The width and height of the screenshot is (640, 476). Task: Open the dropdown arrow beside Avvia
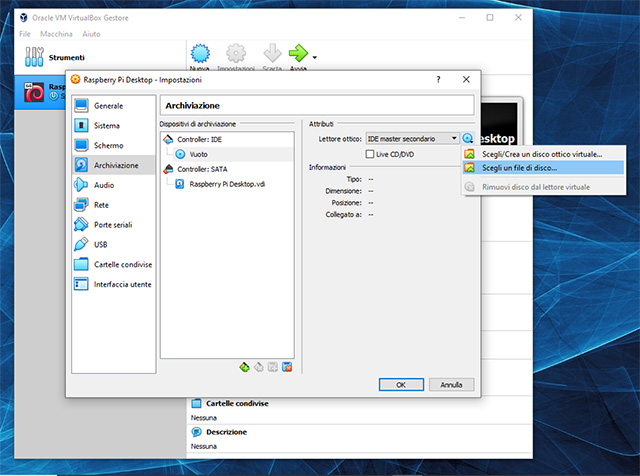(315, 57)
